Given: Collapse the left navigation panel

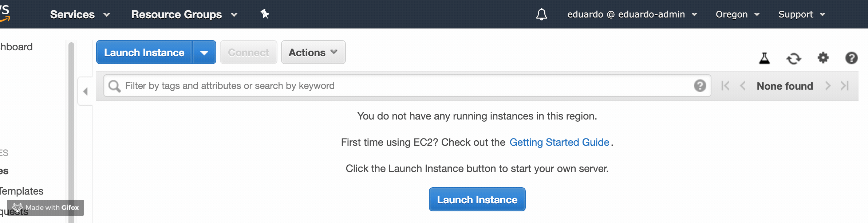Looking at the screenshot, I should pos(85,91).
